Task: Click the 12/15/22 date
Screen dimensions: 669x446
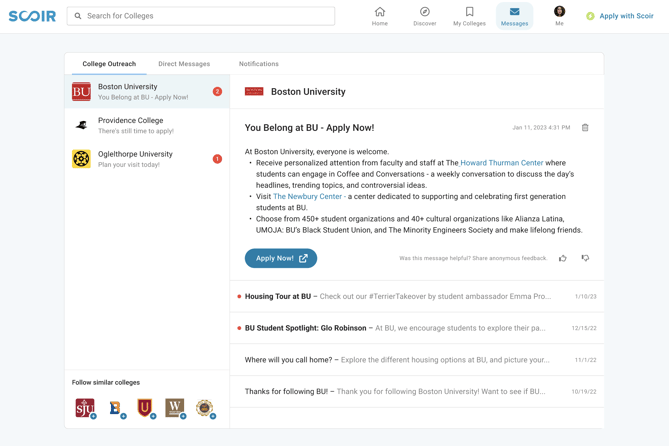Action: pos(584,328)
